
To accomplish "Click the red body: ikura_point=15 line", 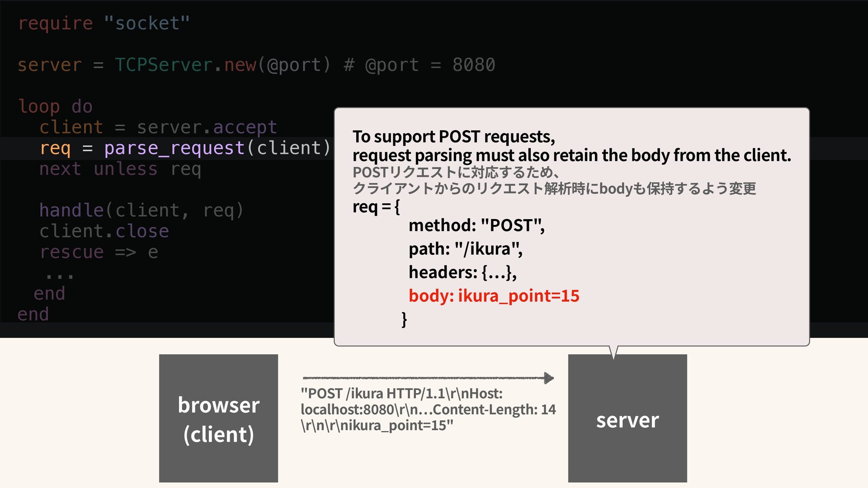I will pos(493,296).
